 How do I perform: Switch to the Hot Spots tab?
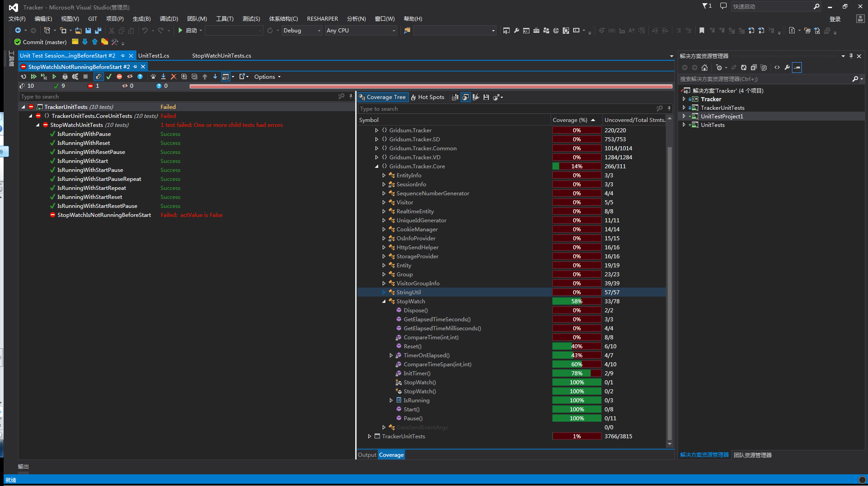coord(427,97)
